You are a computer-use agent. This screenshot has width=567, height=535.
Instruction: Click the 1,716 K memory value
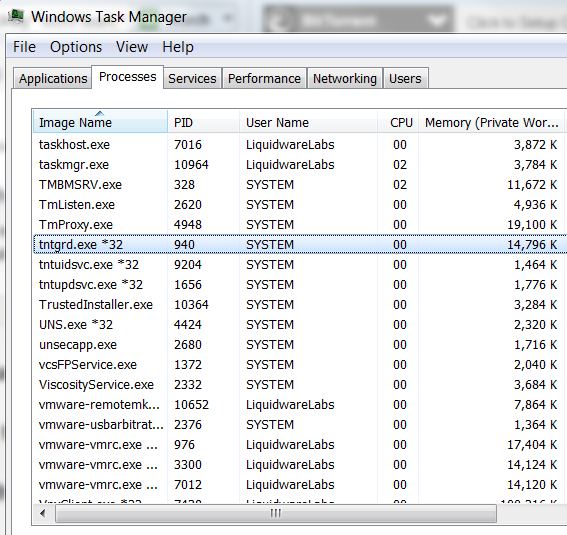(x=536, y=344)
